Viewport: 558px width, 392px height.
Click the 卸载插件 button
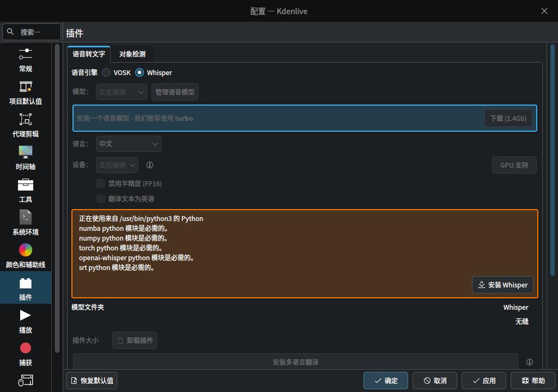[x=135, y=340]
